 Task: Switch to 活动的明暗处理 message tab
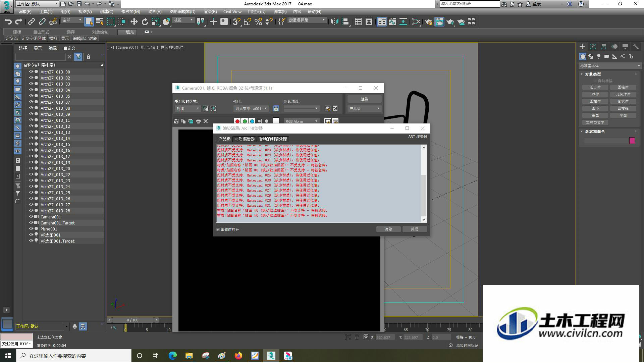[x=273, y=139]
